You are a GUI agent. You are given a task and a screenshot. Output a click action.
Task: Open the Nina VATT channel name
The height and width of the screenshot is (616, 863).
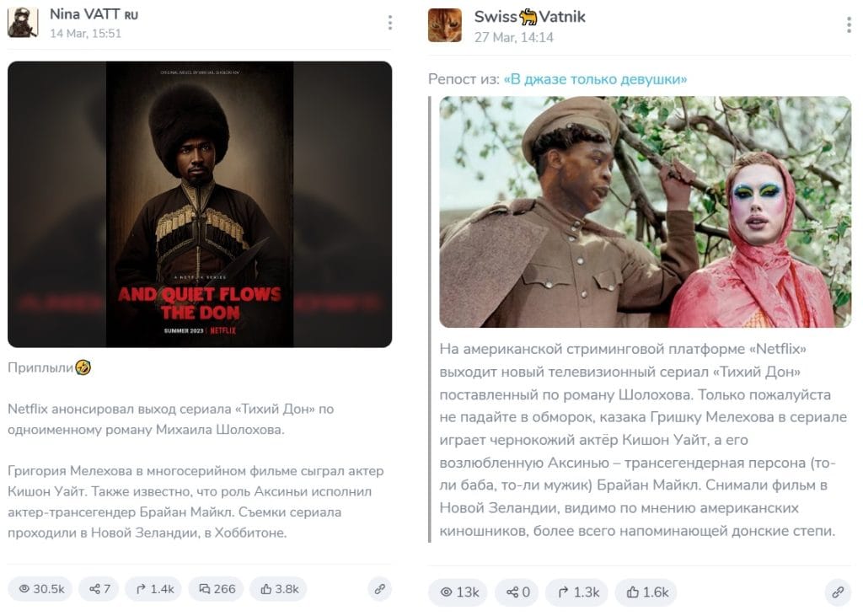[94, 14]
